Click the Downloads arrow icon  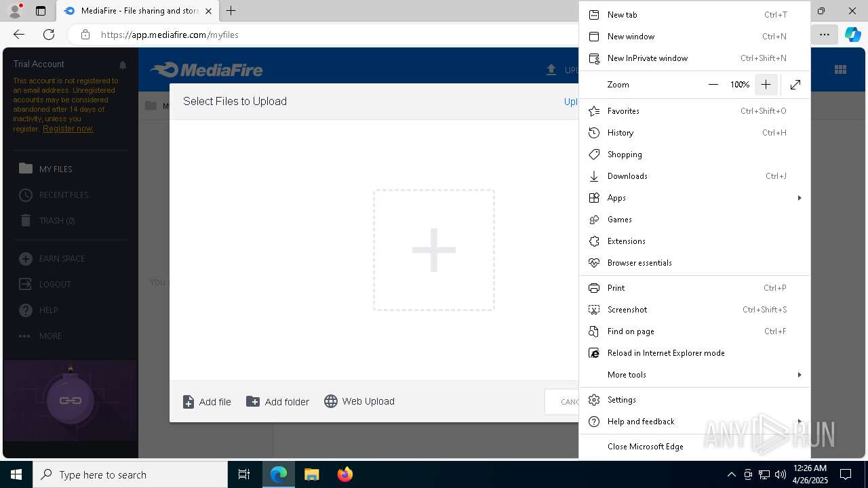tap(594, 176)
